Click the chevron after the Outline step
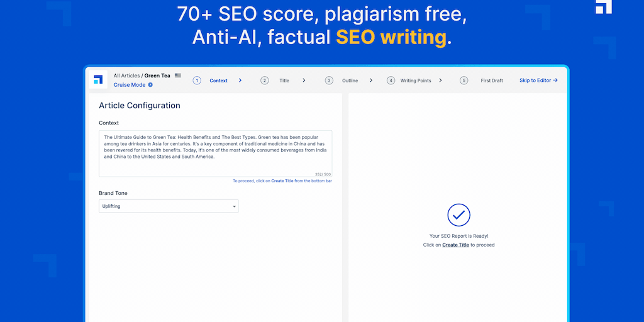The height and width of the screenshot is (322, 644). click(371, 80)
